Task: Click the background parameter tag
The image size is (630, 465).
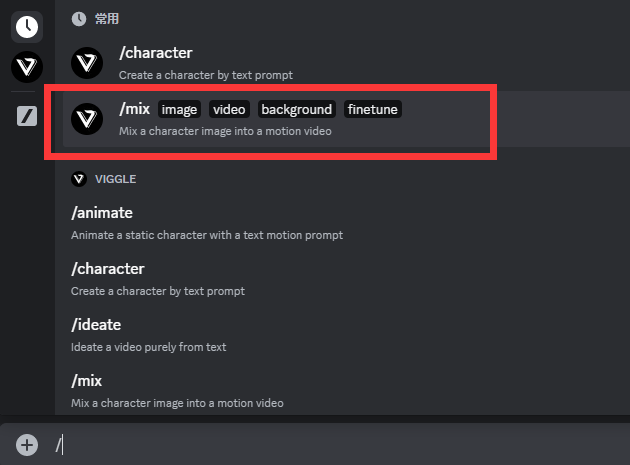Action: pos(297,109)
